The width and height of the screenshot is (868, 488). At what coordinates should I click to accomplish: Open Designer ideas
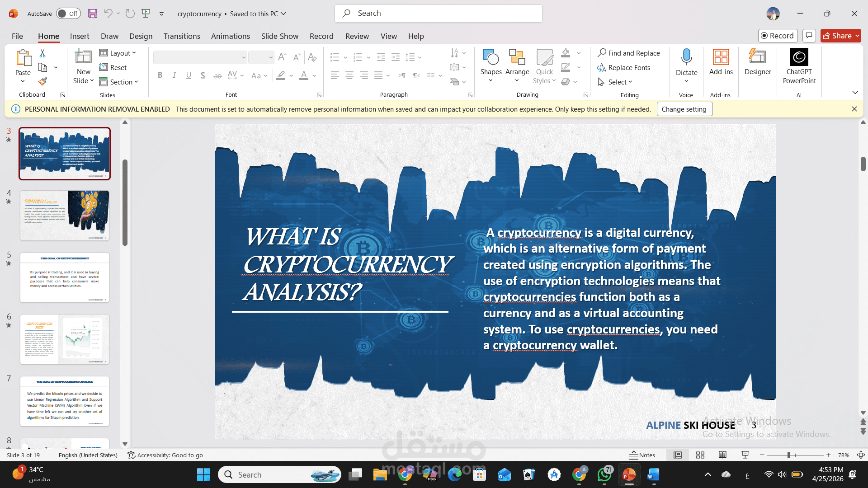click(758, 62)
